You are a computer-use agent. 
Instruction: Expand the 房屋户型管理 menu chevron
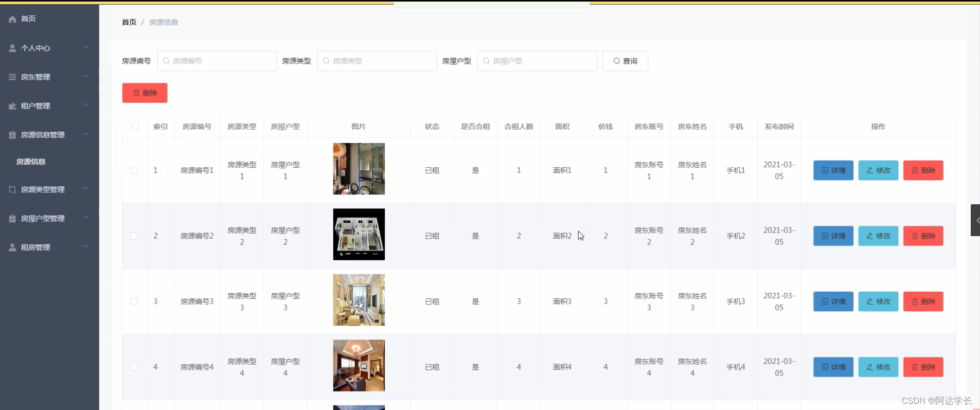pos(86,218)
